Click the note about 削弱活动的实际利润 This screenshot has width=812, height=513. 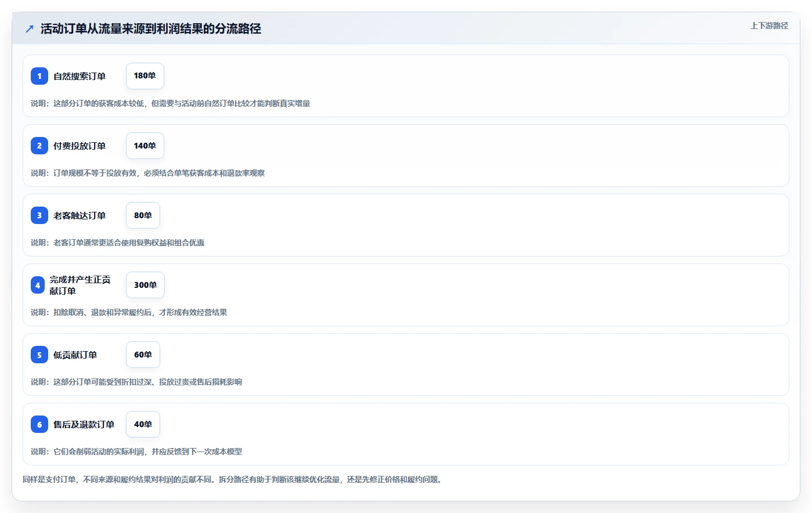[136, 451]
